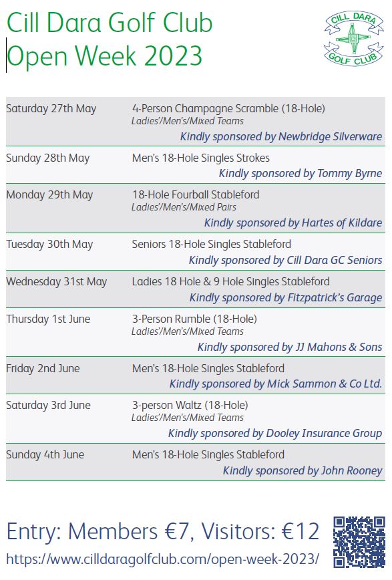392x580 pixels.
Task: Click Kindly sponsored by Newbridge Silverware
Action: point(281,136)
